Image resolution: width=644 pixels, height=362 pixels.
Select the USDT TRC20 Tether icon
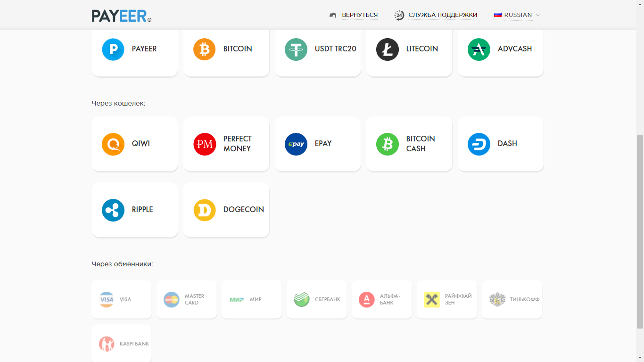coord(296,49)
